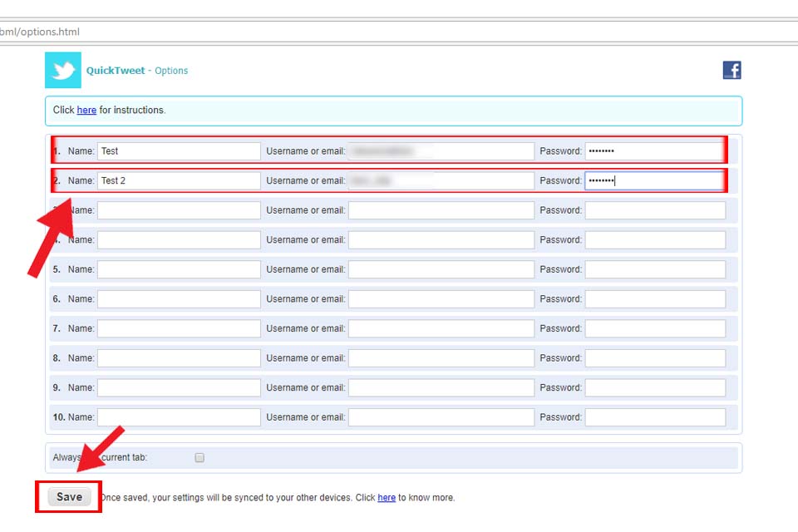Open the instructions 'here' link

(86, 110)
